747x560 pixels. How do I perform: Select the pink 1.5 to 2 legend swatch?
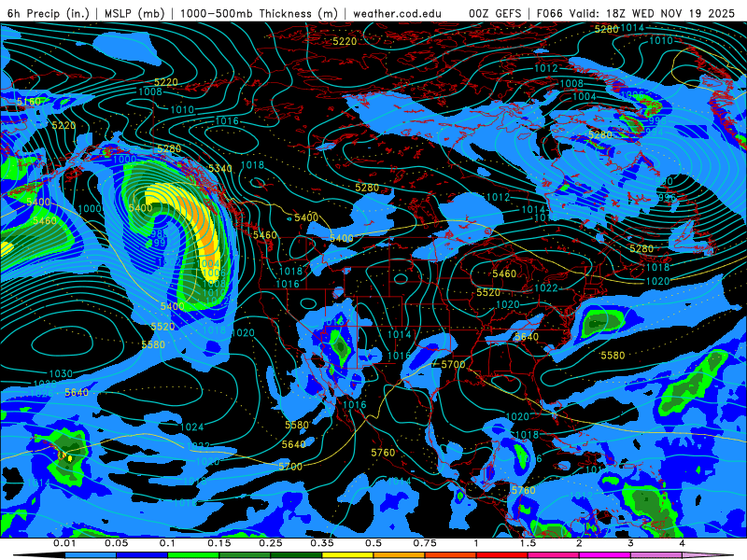click(x=554, y=555)
